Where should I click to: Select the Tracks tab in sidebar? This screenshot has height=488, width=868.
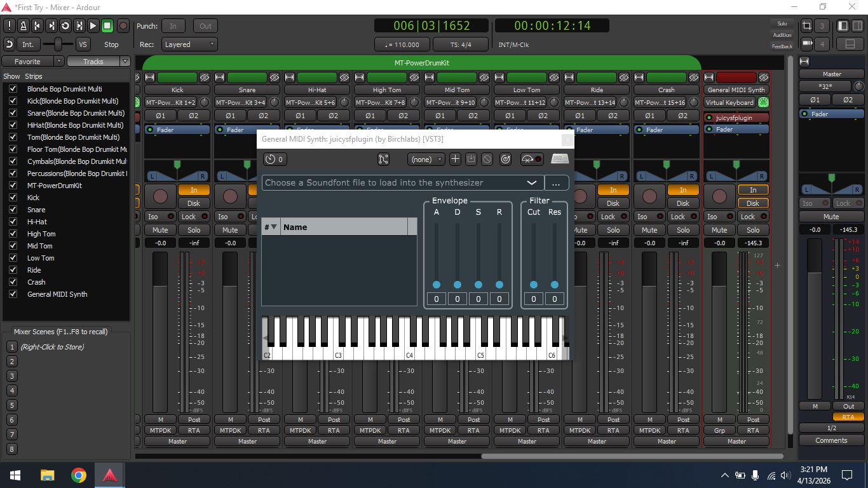pyautogui.click(x=93, y=62)
